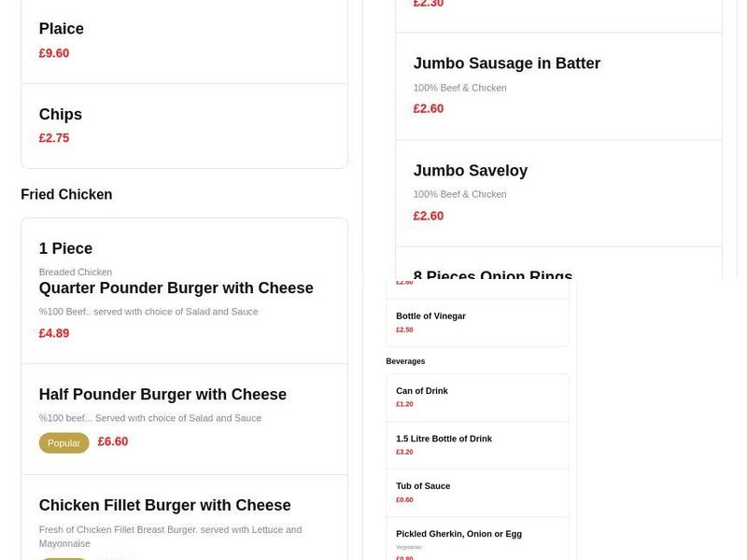Click Half Pounder Burger with Cheese

[x=162, y=394]
